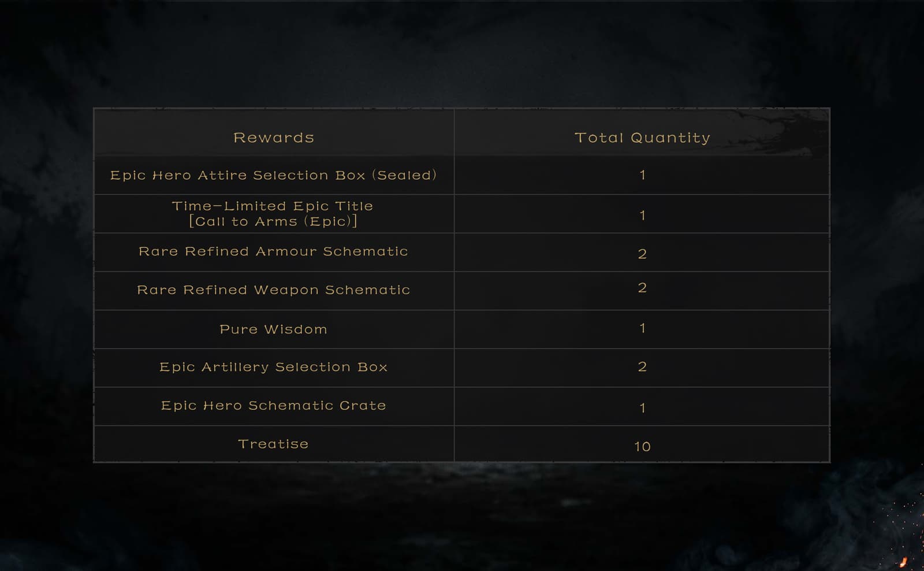
Task: Select Time-Limited Epic Title Call to Arms
Action: (273, 214)
